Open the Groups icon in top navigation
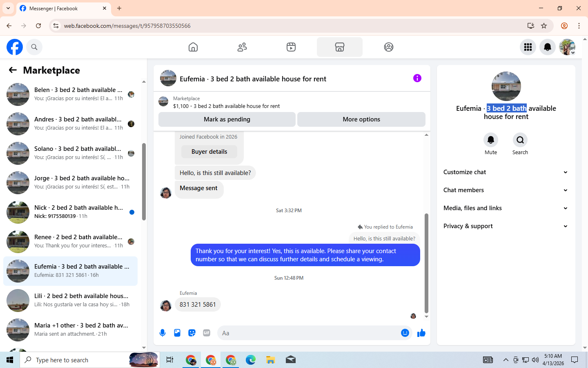This screenshot has height=368, width=588. coord(389,47)
